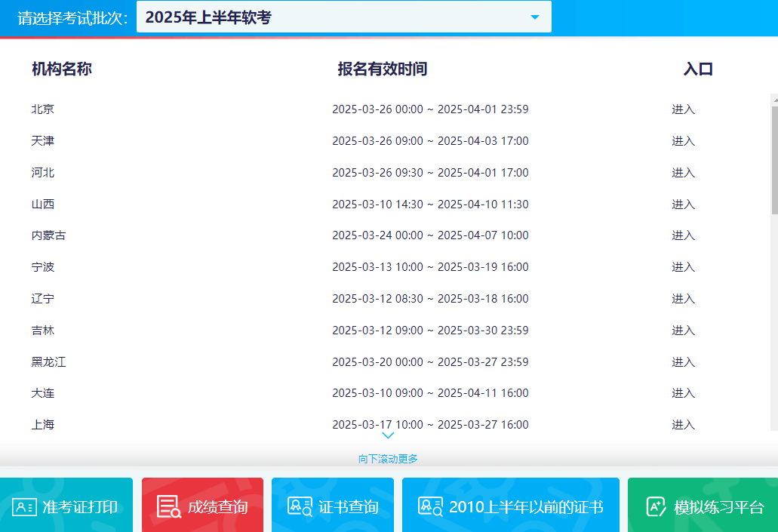Click the 入口 column header
778x532 pixels.
click(698, 69)
